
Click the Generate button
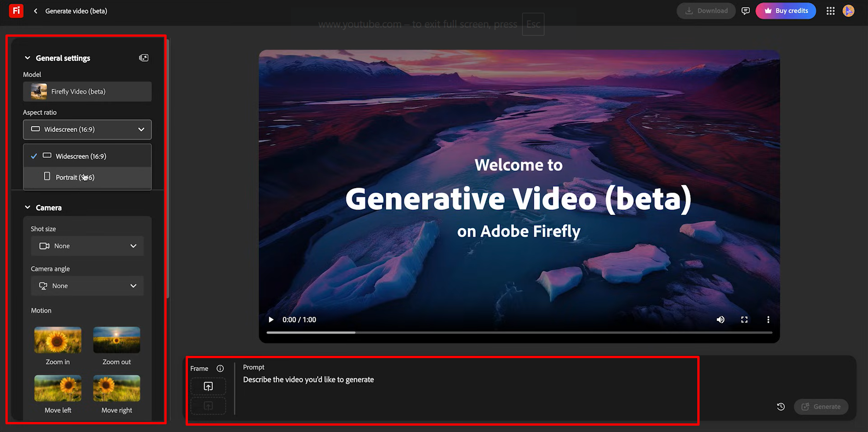click(820, 407)
